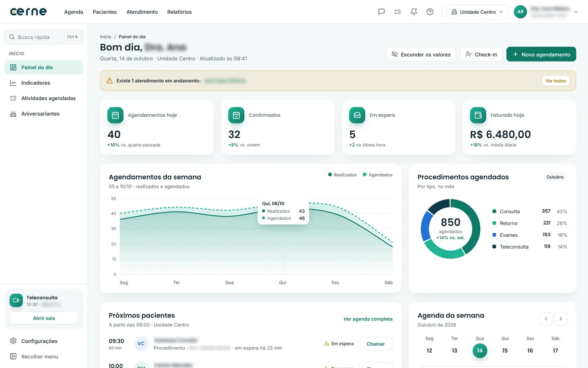This screenshot has width=588, height=368.
Task: Open Atividades agendadas in the sidebar
Action: (x=44, y=98)
